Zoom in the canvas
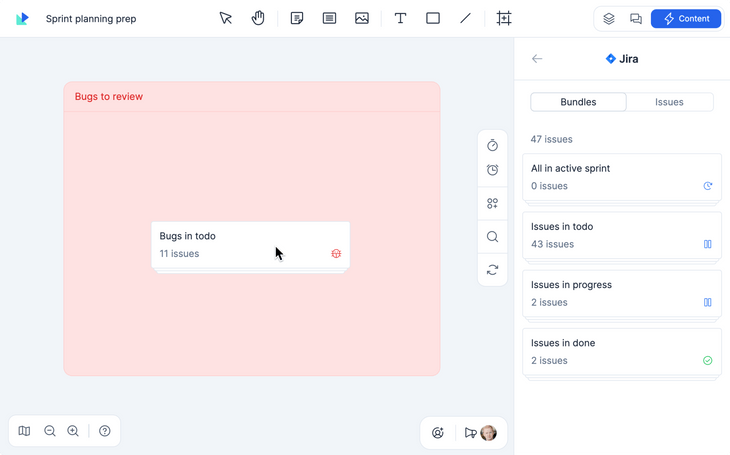Viewport: 730px width, 455px height. [x=73, y=431]
